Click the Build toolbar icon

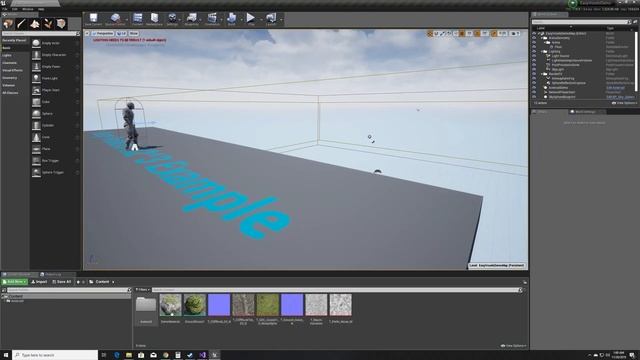click(x=231, y=19)
